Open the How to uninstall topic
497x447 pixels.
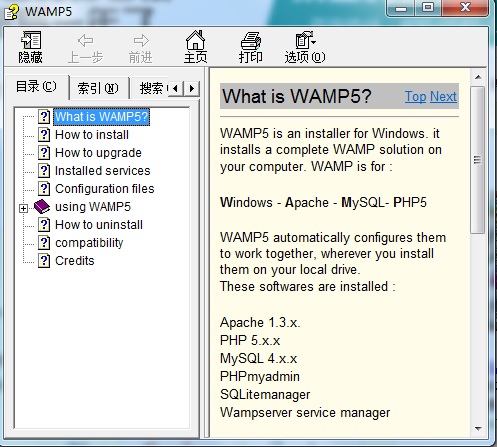click(99, 225)
